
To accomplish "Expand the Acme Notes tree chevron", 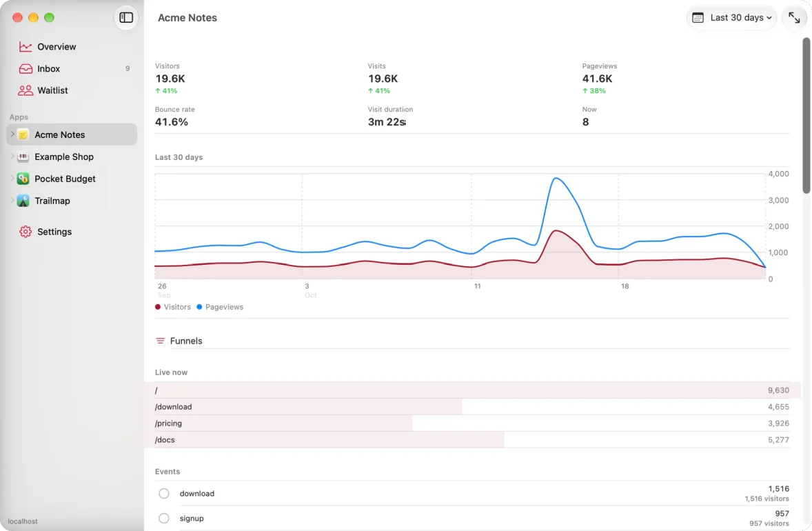I will [12, 134].
